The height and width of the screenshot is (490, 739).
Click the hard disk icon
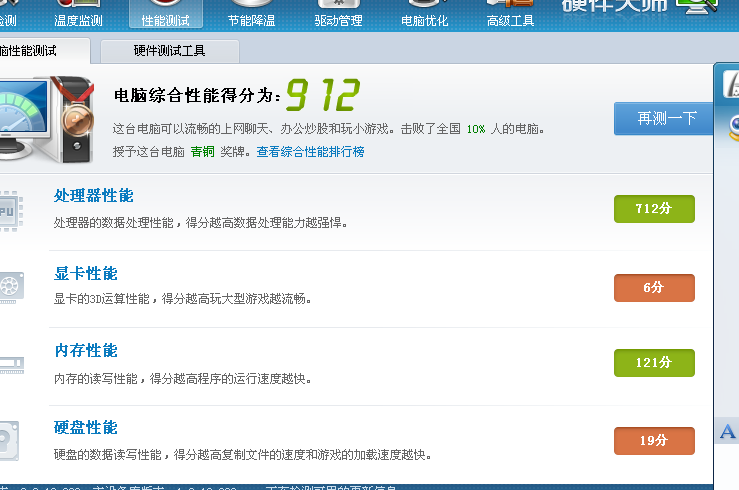10,441
